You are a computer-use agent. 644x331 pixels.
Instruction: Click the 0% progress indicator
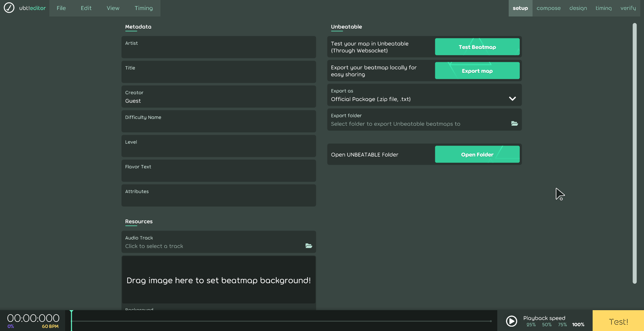pos(11,326)
